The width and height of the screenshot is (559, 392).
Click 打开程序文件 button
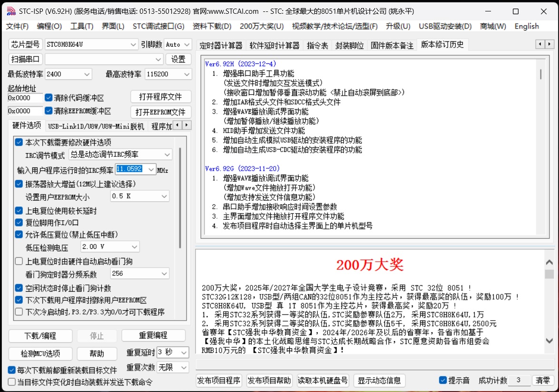coord(160,97)
